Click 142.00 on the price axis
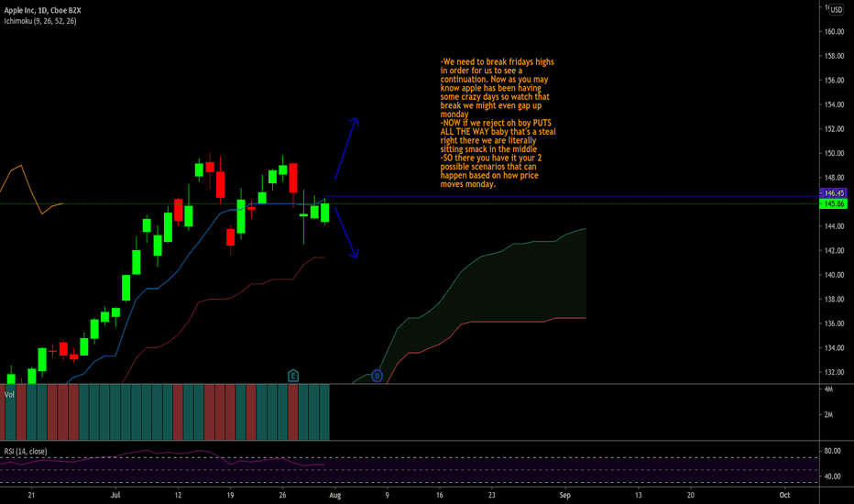Screen dimensions: 854x504 [x=834, y=251]
